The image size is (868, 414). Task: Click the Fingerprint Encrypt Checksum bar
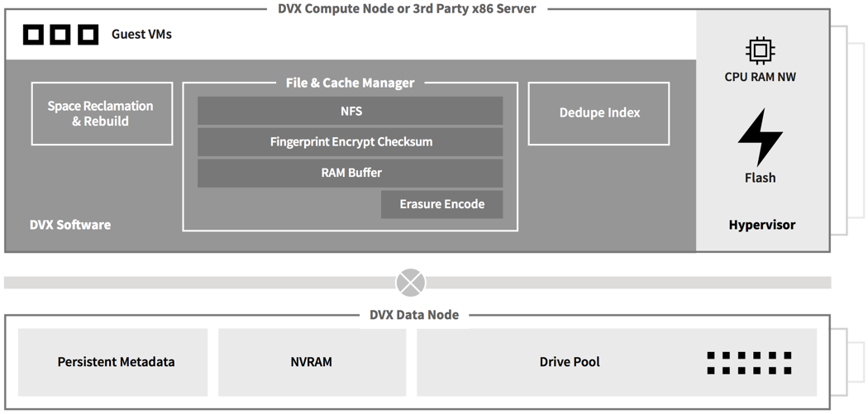coord(351,141)
